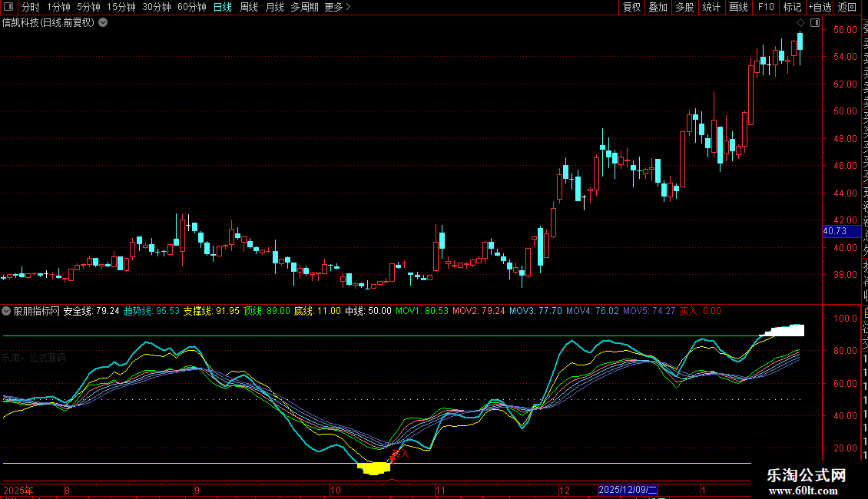Click highlighted 40.73 price tag on axis

841,231
